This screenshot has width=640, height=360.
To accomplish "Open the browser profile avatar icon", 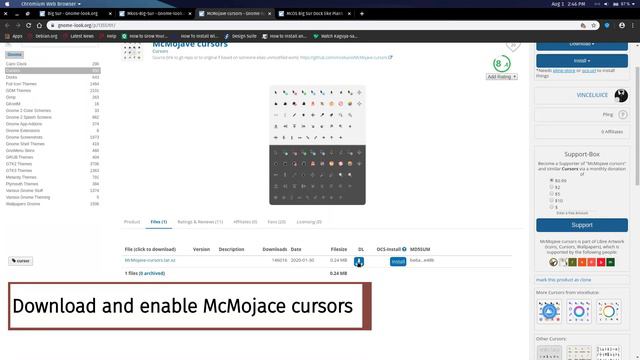I will pos(622,25).
